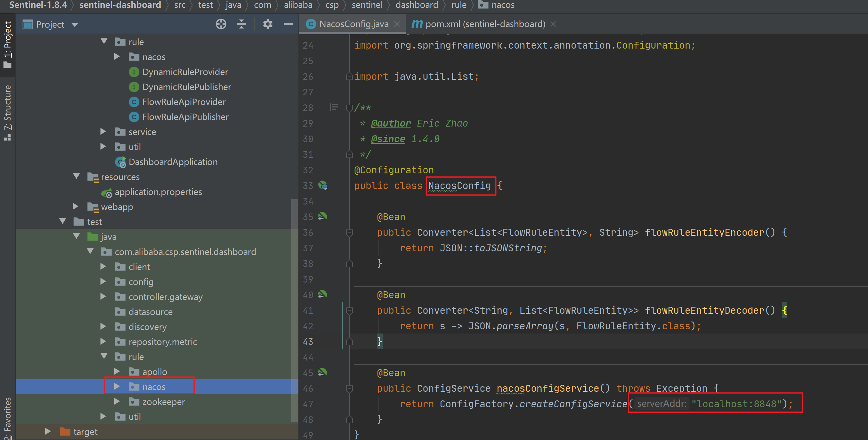Screen dimensions: 868x440
Task: Toggle rendered doc view icon on line 28
Action: [x=334, y=107]
